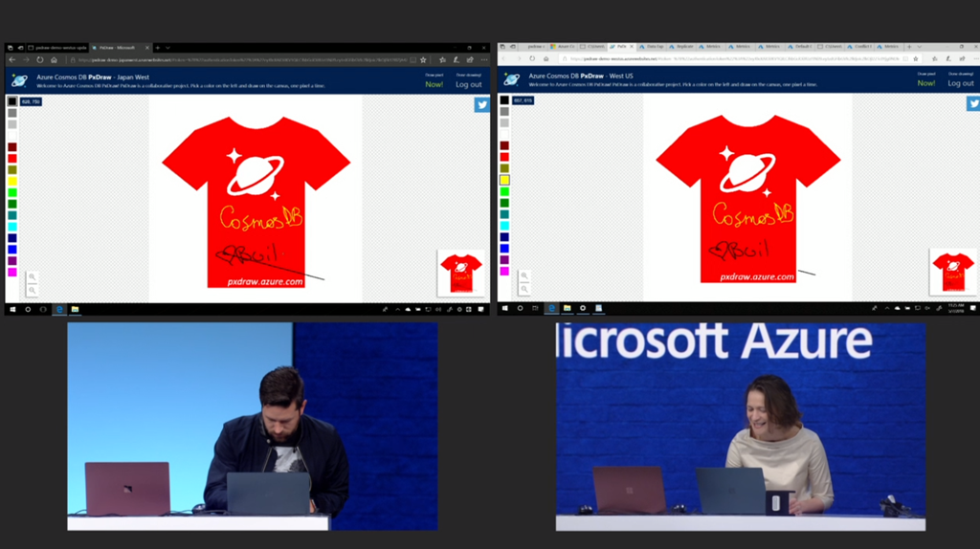Open Start menu on right taskbar
Screen dimensions: 980x549
tap(505, 308)
